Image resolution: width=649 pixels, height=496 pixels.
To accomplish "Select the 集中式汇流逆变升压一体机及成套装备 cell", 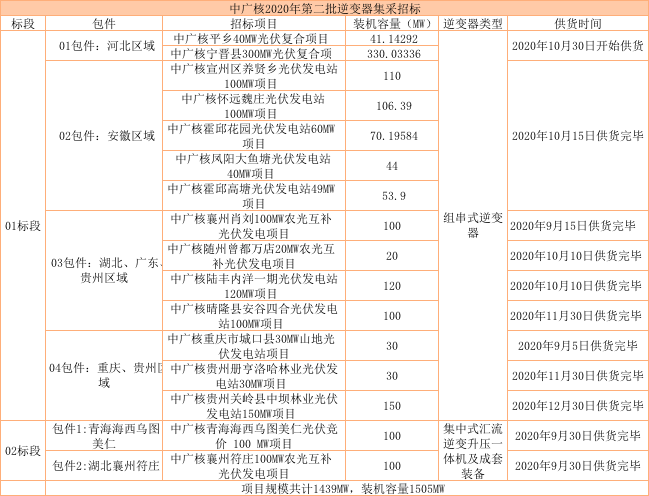I will [x=473, y=451].
